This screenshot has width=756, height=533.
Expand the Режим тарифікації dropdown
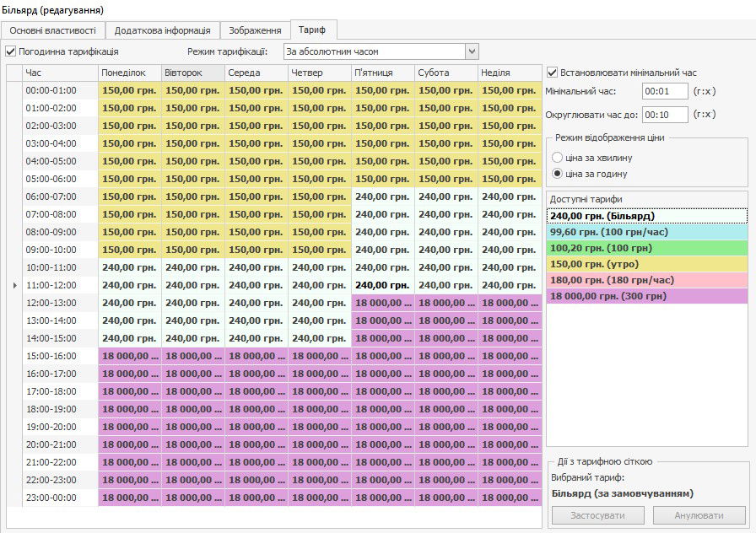(x=472, y=52)
